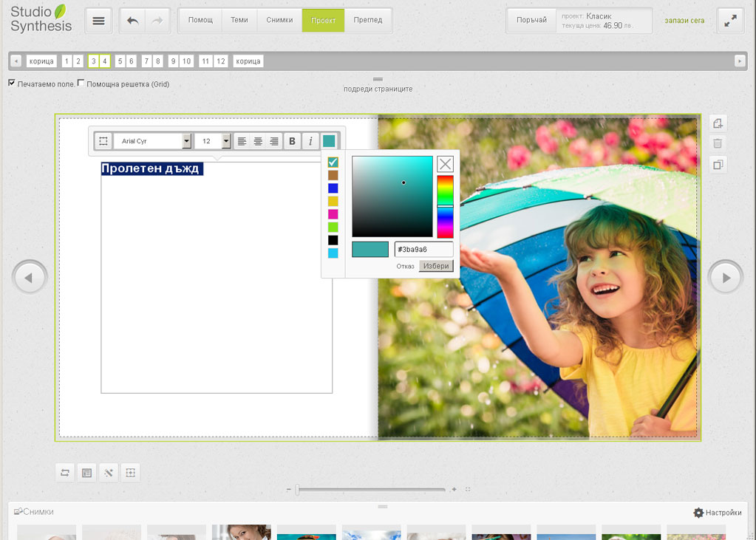The width and height of the screenshot is (756, 540).
Task: Open the font size 12 dropdown
Action: tap(226, 141)
